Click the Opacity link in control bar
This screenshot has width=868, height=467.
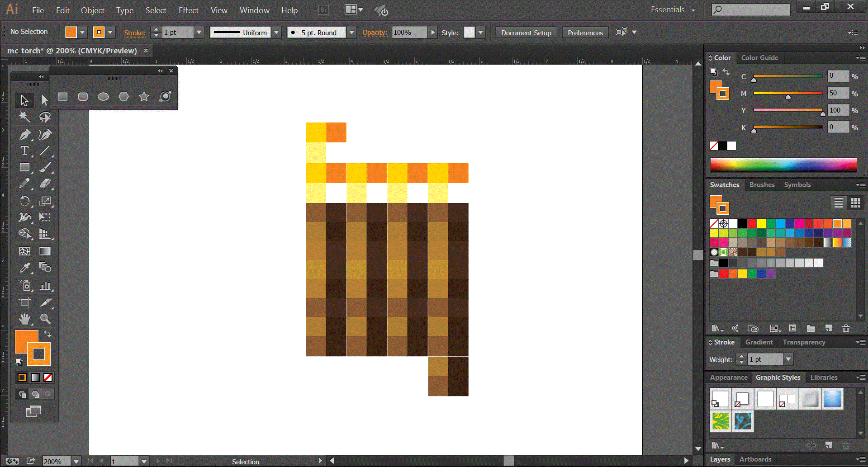(375, 33)
